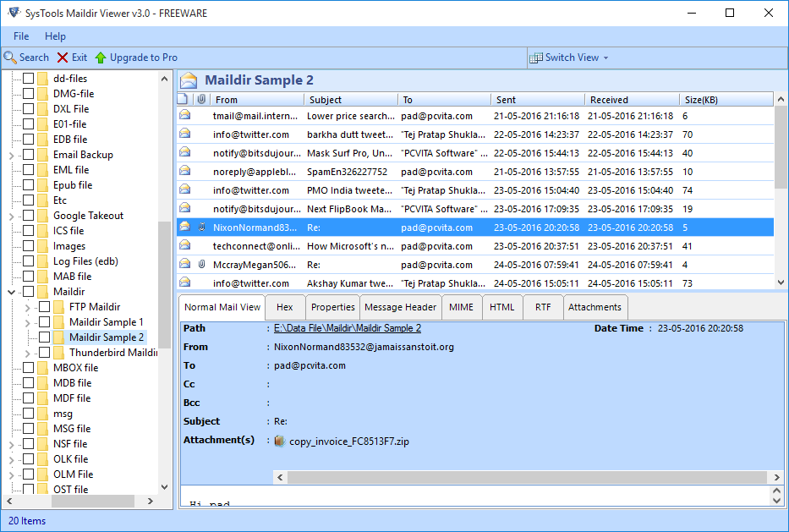The image size is (789, 532).
Task: Click folder icon of Google Takeout
Action: point(43,216)
